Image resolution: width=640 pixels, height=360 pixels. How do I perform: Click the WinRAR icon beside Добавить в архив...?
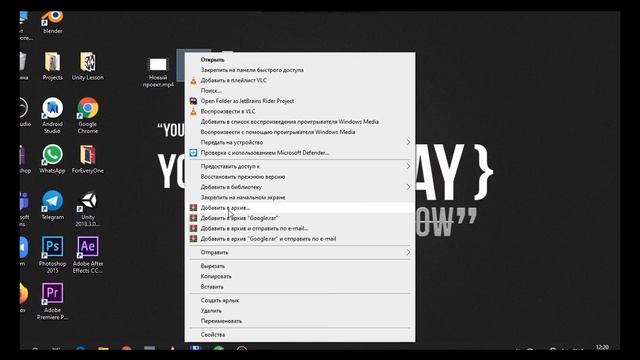193,208
